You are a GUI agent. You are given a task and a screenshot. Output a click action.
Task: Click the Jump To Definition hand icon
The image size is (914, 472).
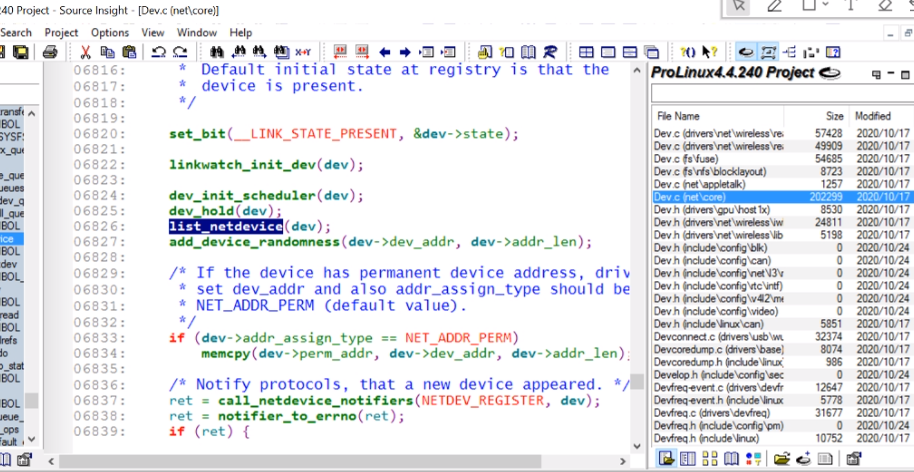(x=484, y=52)
